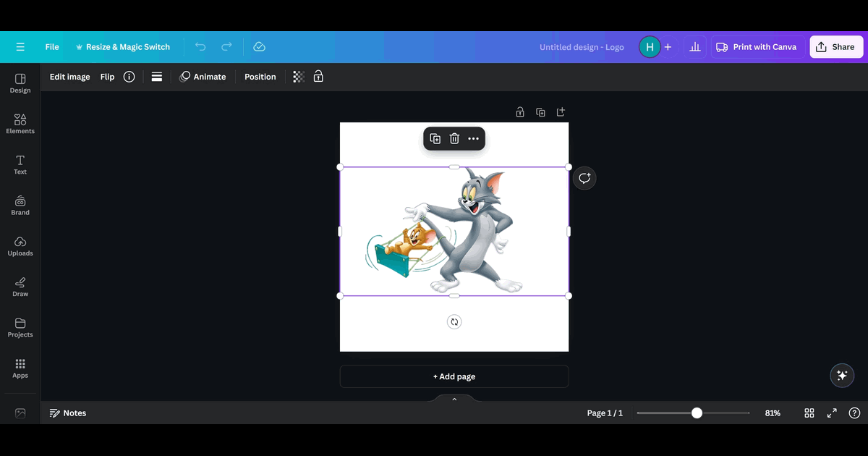Click the Flip option
Screen dimensions: 868x456
pos(107,77)
